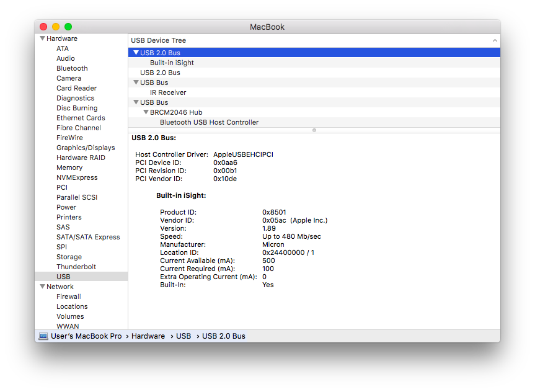Select Fibre Channel in sidebar
The image size is (535, 392).
(79, 128)
